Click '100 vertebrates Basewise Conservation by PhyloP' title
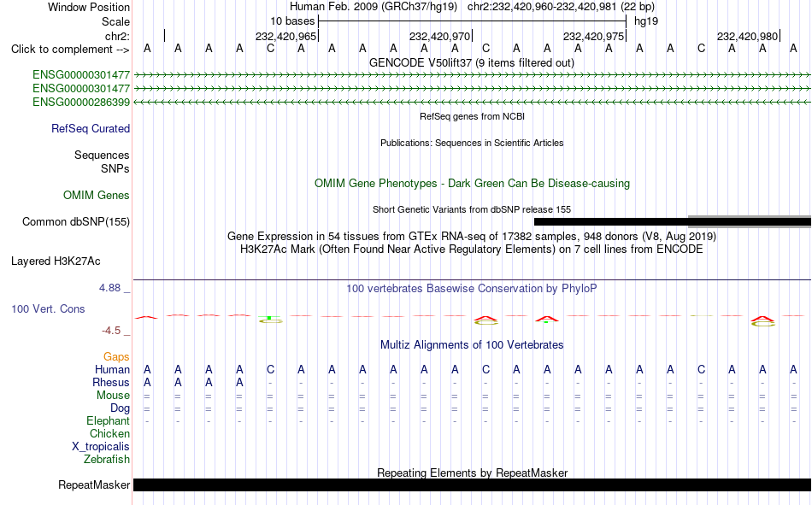The height and width of the screenshot is (505, 812). click(x=472, y=289)
